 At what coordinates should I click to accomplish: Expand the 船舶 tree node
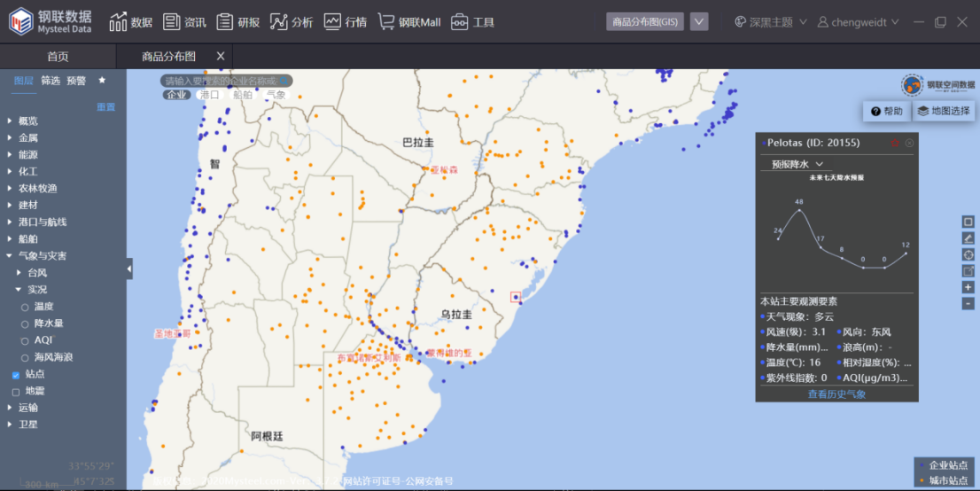click(x=10, y=239)
